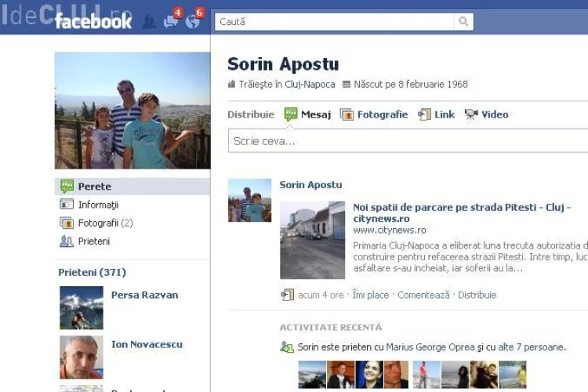Image resolution: width=588 pixels, height=392 pixels.
Task: Open the Prieteni (371) friends list header
Action: [93, 272]
